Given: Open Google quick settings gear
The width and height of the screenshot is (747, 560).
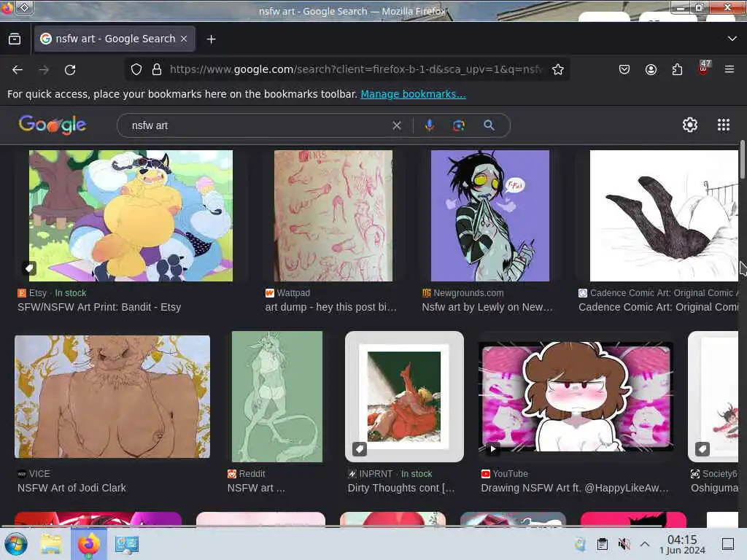Looking at the screenshot, I should (x=690, y=125).
